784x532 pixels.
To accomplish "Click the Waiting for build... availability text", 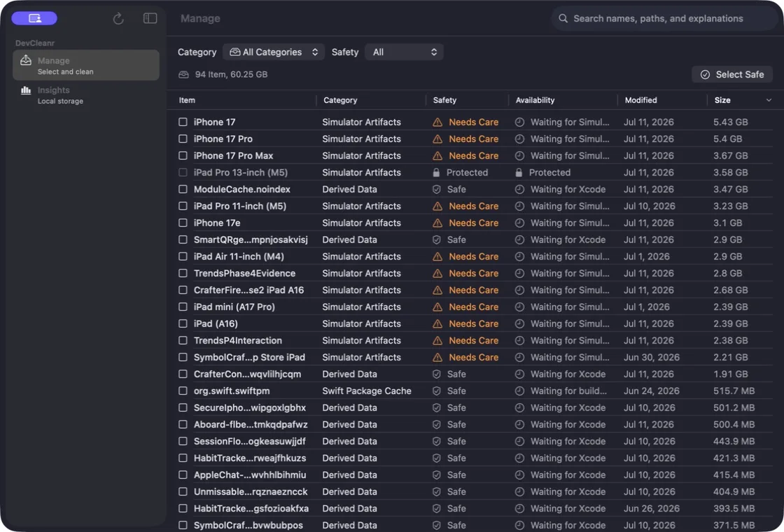I will (568, 391).
